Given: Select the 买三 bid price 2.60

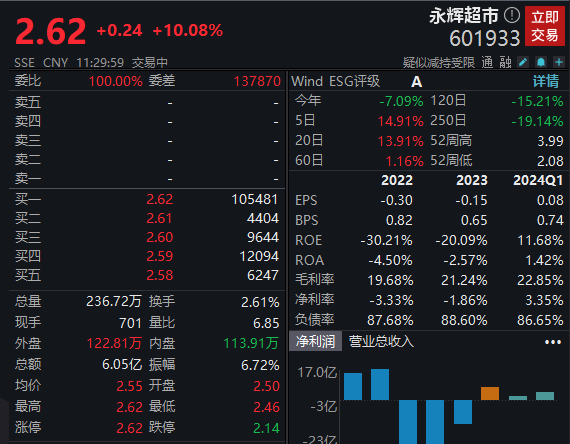Looking at the screenshot, I should [x=160, y=237].
